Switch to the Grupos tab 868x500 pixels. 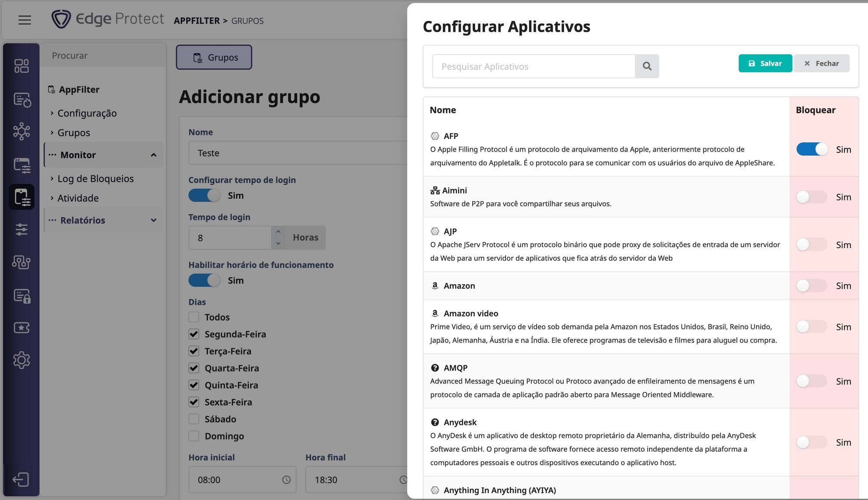(214, 57)
